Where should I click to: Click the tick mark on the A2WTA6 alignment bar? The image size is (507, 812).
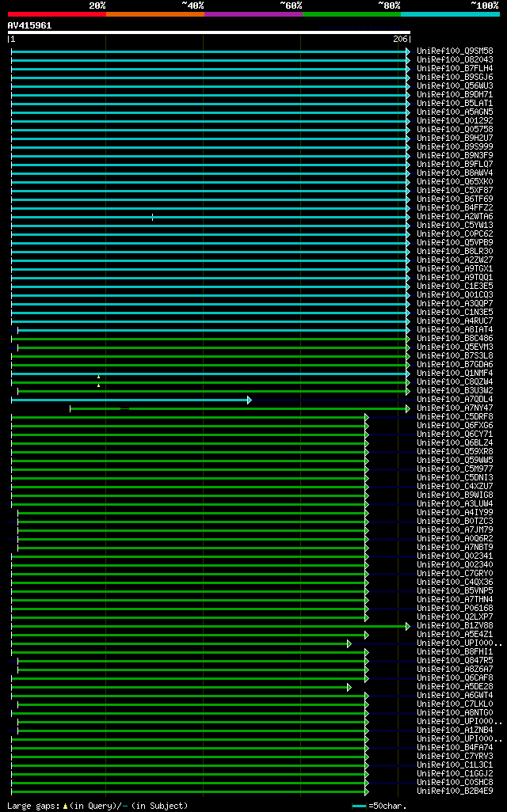click(152, 217)
